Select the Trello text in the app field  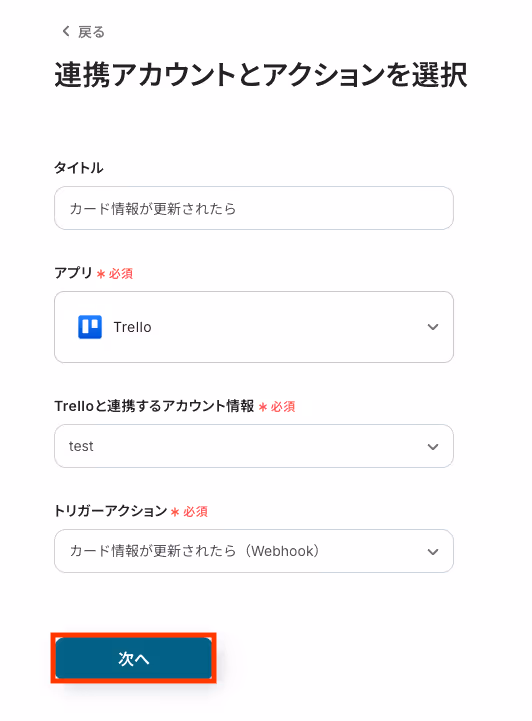pyautogui.click(x=132, y=327)
